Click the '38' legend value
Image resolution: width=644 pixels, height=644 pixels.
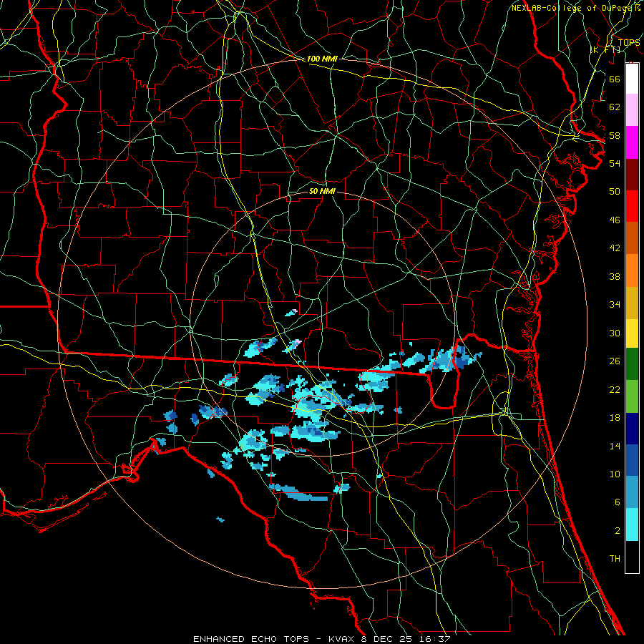[615, 276]
